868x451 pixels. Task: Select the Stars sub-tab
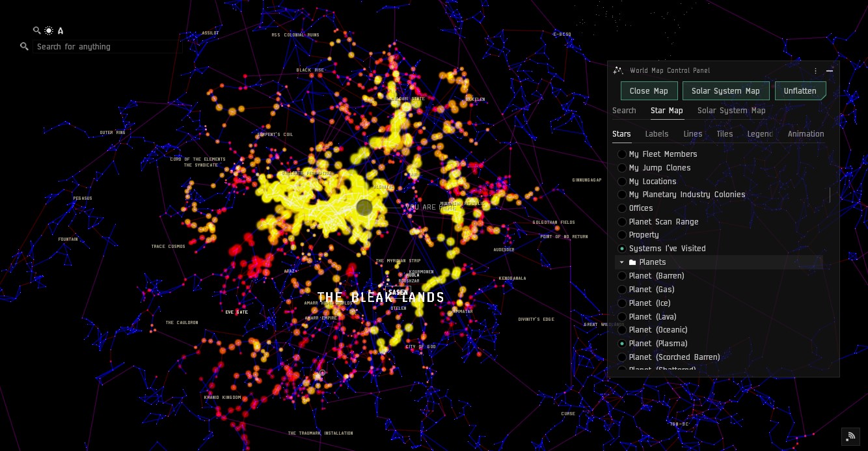pos(621,134)
